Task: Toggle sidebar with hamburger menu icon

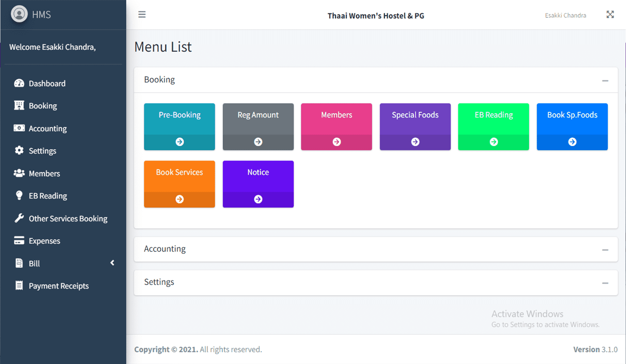Action: tap(142, 14)
